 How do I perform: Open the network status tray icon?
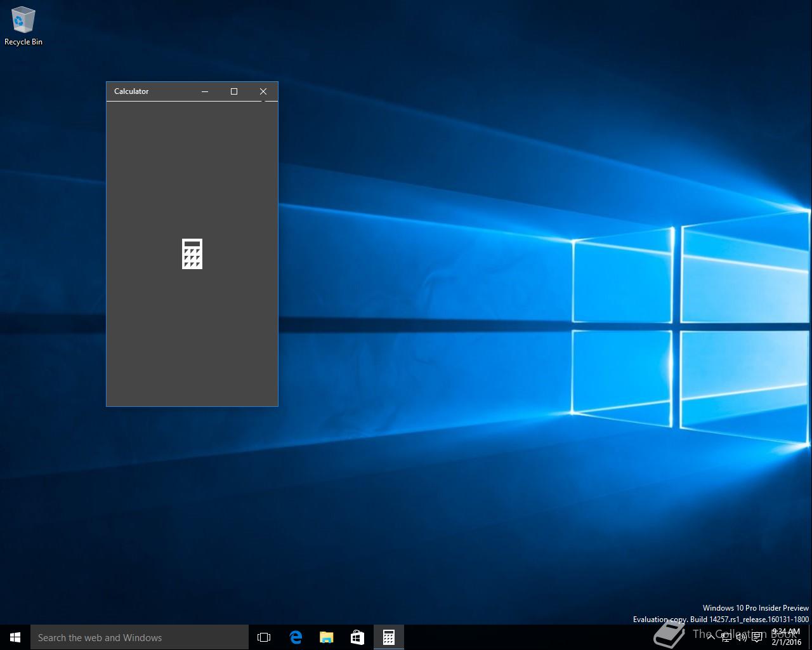pos(726,637)
